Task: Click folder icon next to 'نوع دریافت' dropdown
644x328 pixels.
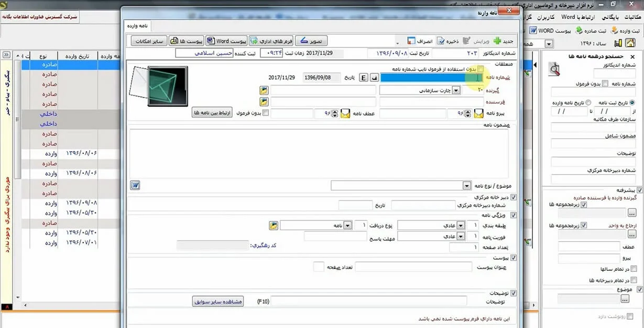Action: pyautogui.click(x=274, y=225)
